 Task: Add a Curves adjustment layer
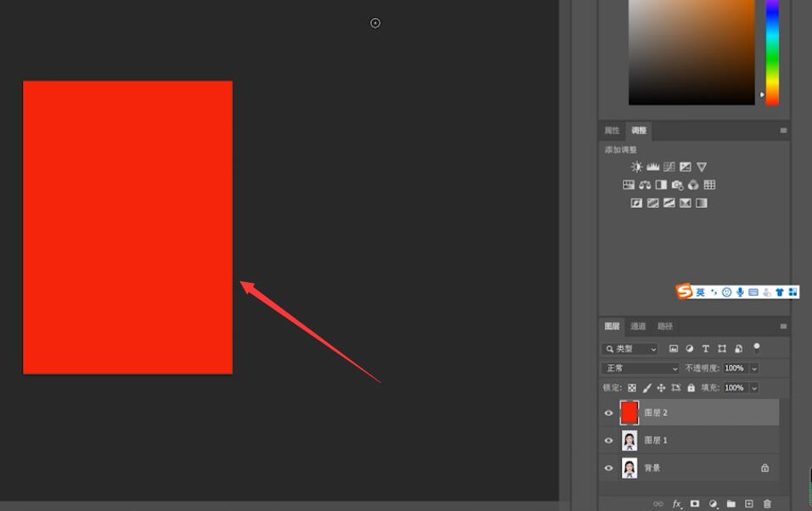669,166
